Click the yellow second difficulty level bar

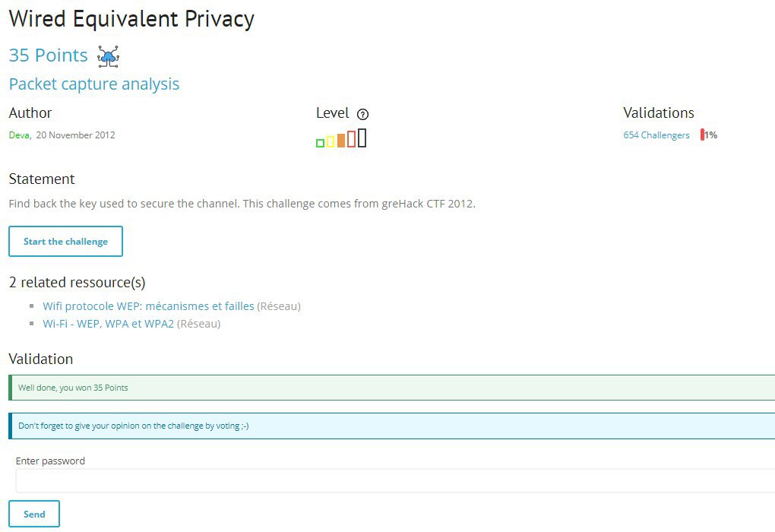click(331, 141)
